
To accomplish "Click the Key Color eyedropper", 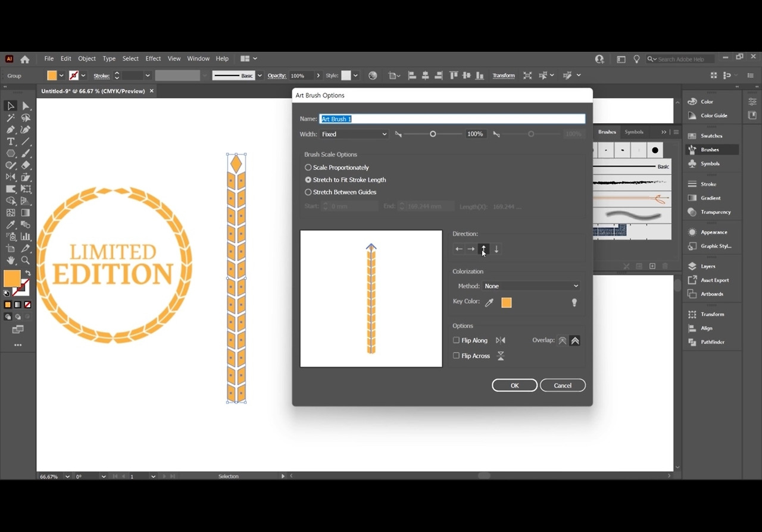I will (x=489, y=302).
